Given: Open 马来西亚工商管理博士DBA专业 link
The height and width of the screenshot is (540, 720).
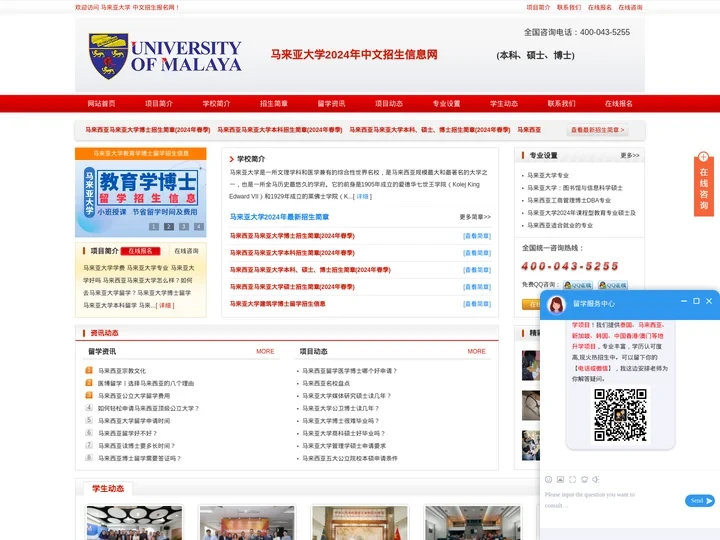Looking at the screenshot, I should (569, 200).
